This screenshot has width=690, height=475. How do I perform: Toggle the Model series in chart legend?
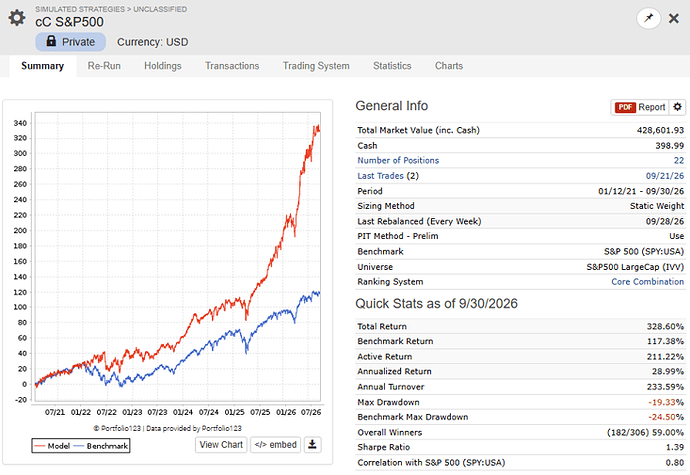coord(52,446)
